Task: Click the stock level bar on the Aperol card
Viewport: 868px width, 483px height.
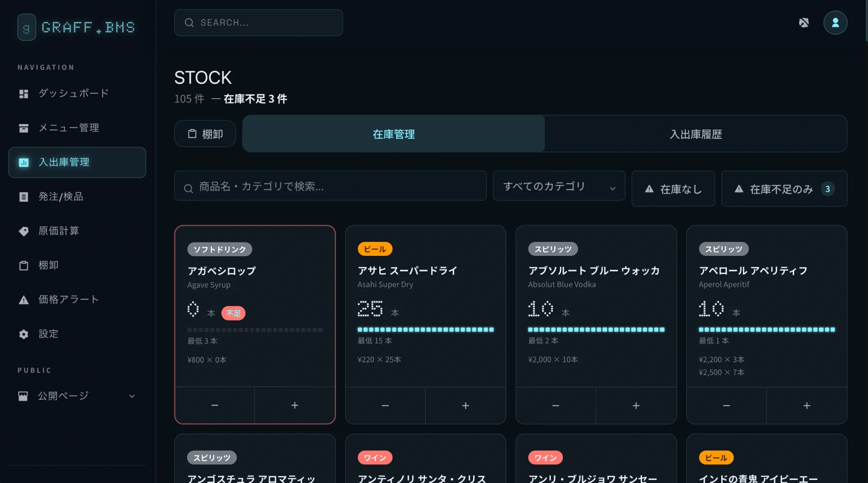Action: coord(767,330)
